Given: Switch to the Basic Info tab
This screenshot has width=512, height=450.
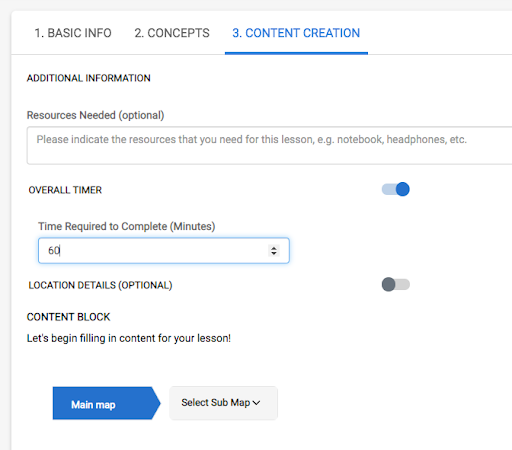Looking at the screenshot, I should (x=73, y=33).
